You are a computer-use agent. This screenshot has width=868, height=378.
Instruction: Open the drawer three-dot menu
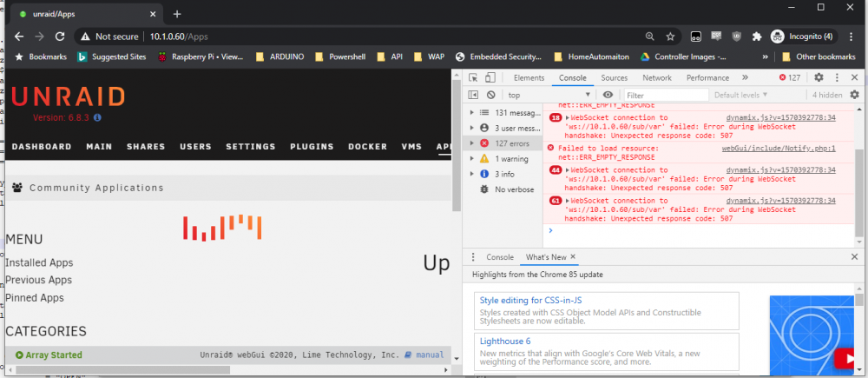coord(473,257)
